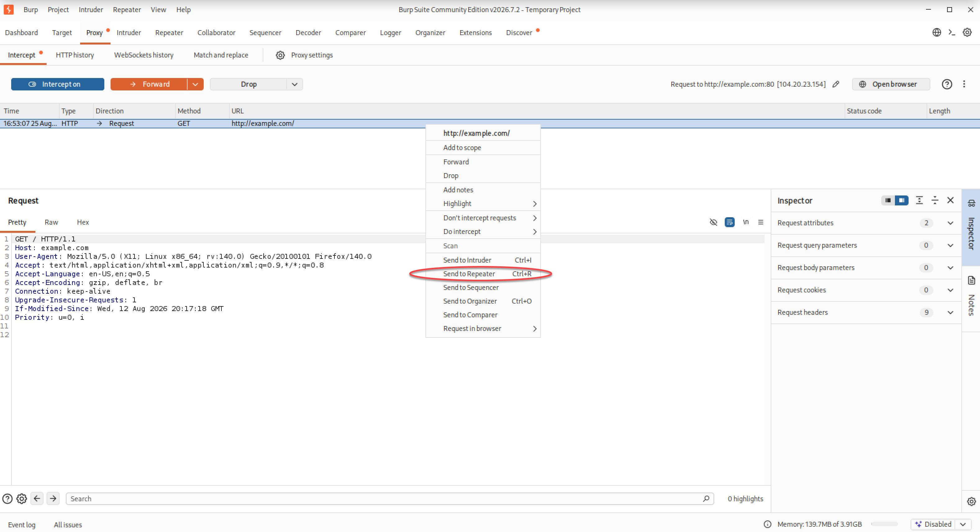
Task: Open the Match and replace tab
Action: (x=221, y=55)
